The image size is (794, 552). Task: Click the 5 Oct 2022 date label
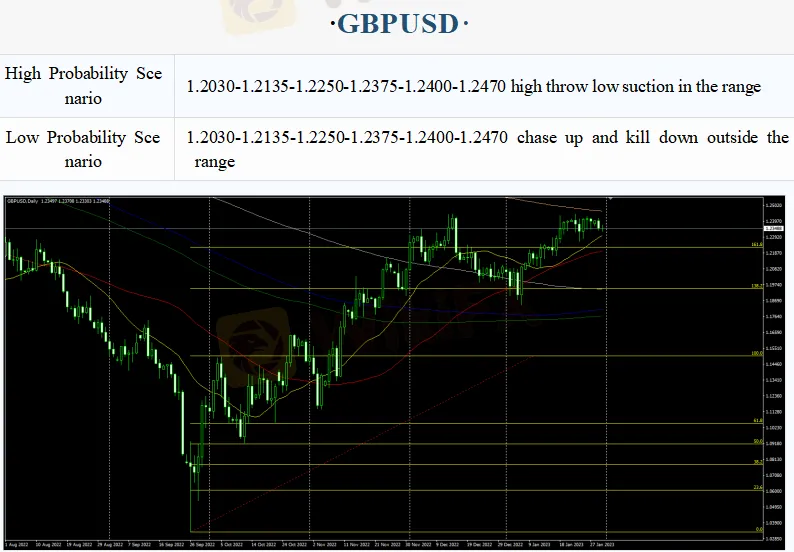click(232, 546)
